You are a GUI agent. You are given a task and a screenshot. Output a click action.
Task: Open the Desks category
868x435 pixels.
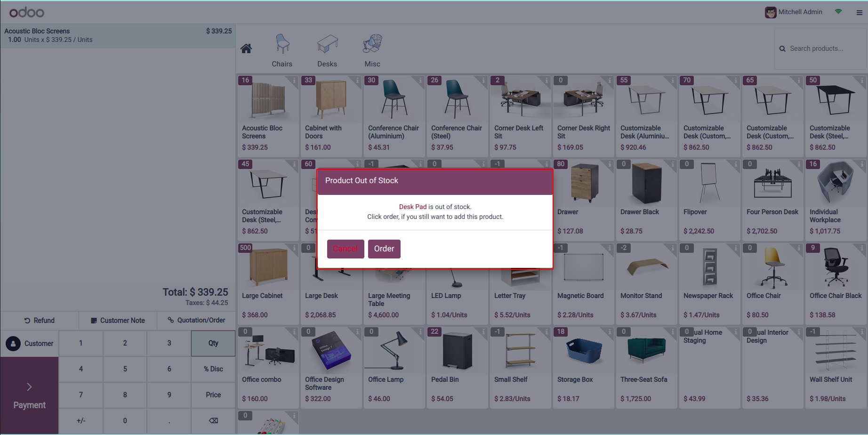[327, 50]
